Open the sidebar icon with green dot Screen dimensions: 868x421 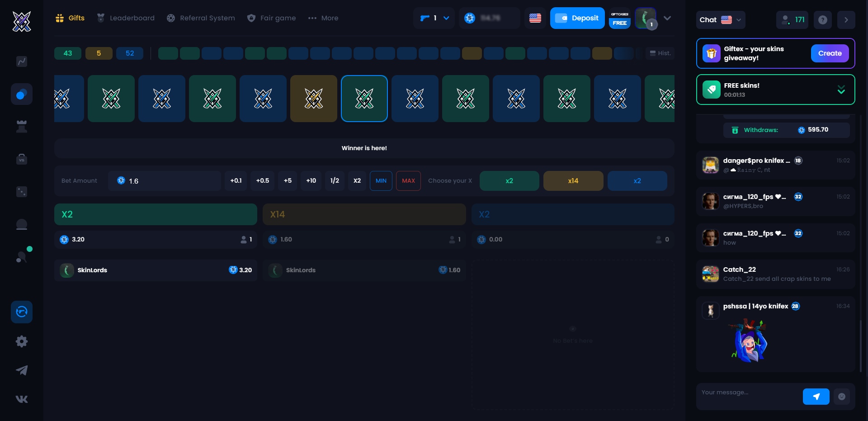[x=23, y=256]
